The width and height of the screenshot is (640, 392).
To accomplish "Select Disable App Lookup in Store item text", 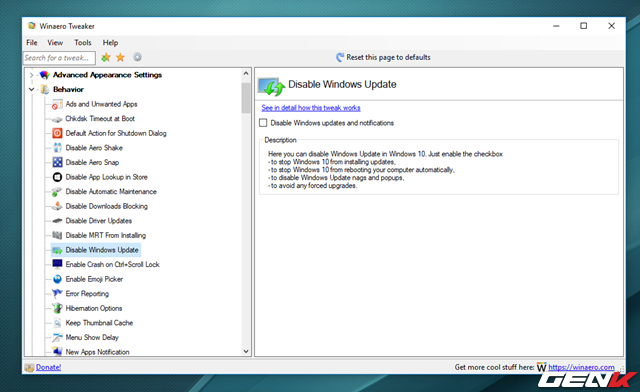I will [x=107, y=177].
